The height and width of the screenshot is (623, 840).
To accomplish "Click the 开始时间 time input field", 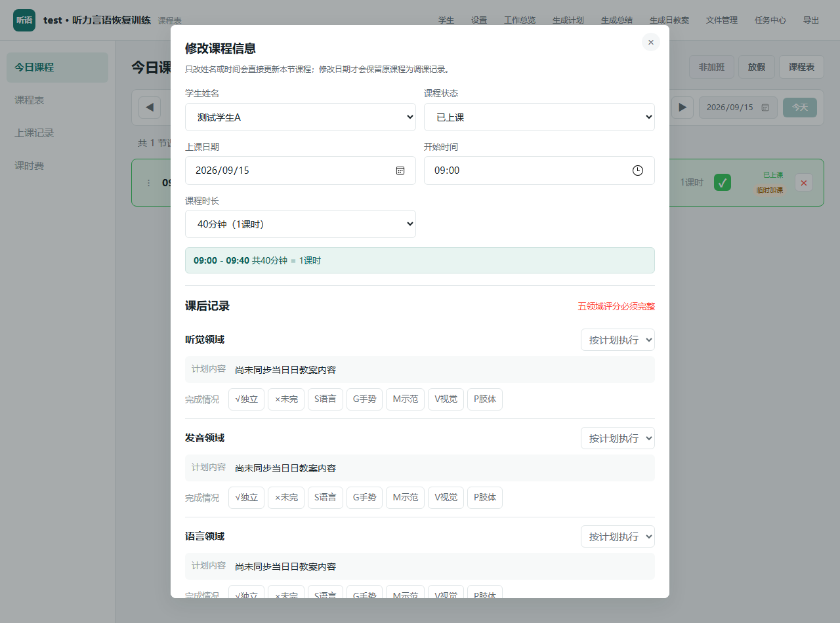I will point(539,171).
